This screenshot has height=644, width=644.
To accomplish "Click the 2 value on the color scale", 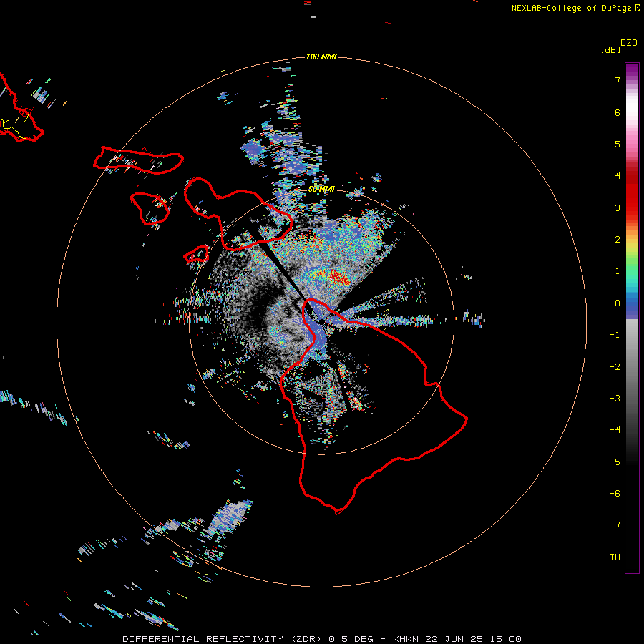I will point(618,240).
